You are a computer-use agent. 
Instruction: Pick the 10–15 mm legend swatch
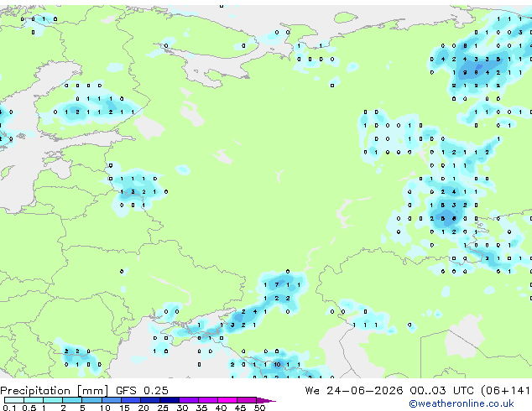point(111,400)
